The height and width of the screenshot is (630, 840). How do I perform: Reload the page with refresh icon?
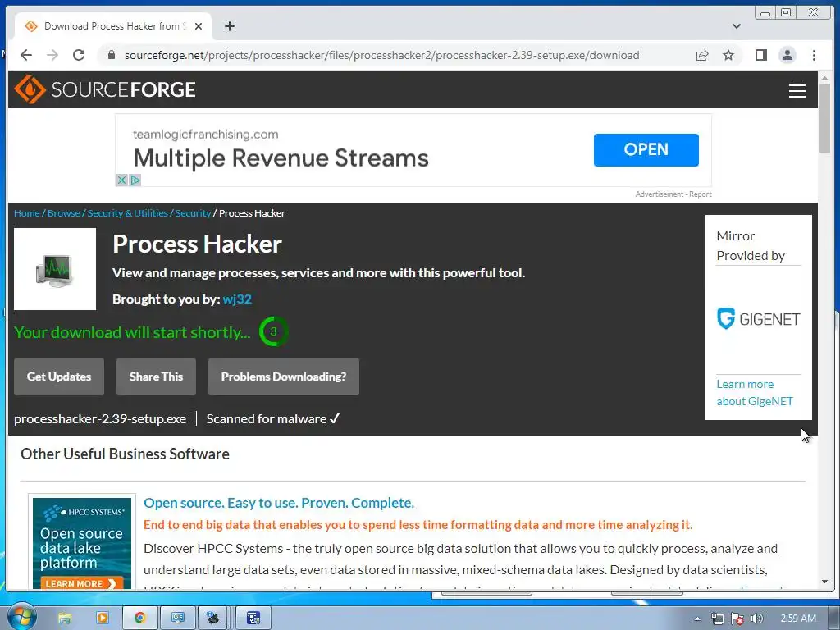(79, 55)
